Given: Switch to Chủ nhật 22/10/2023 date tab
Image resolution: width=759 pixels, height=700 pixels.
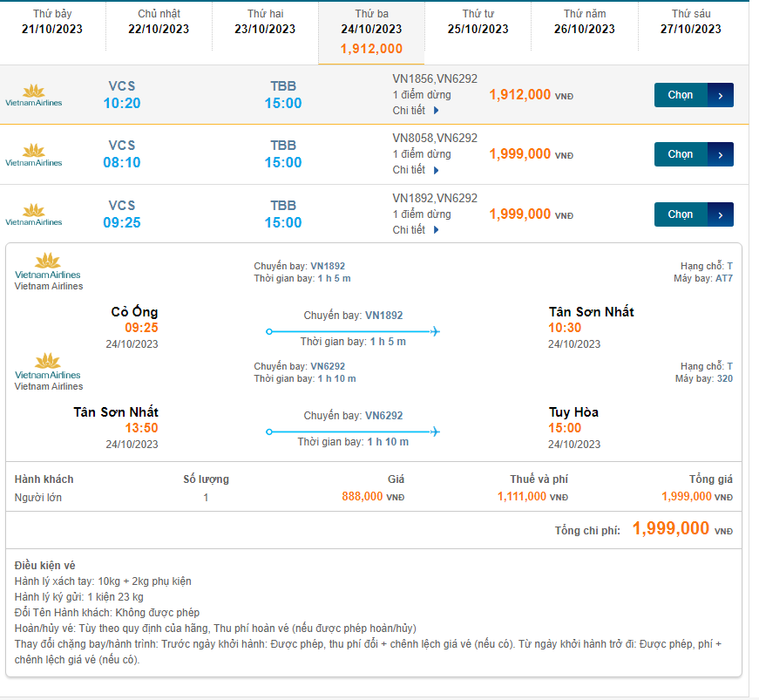Looking at the screenshot, I should coord(159,22).
